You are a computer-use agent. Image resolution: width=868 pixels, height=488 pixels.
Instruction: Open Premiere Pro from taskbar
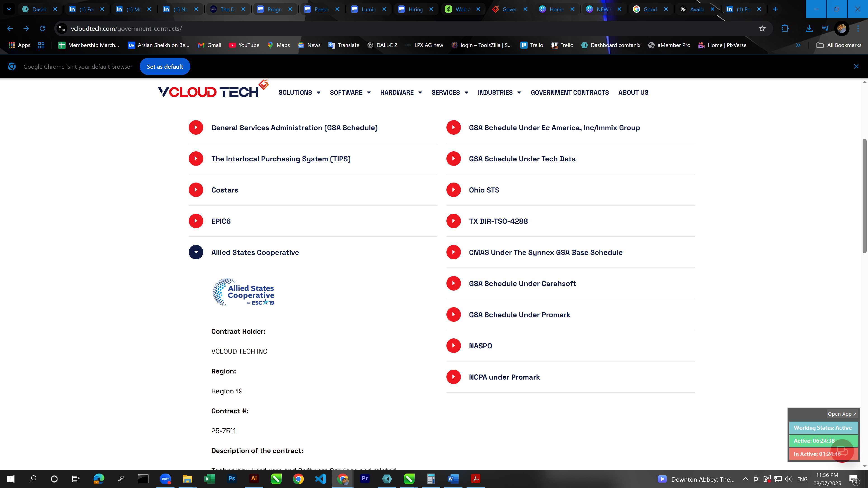click(365, 479)
